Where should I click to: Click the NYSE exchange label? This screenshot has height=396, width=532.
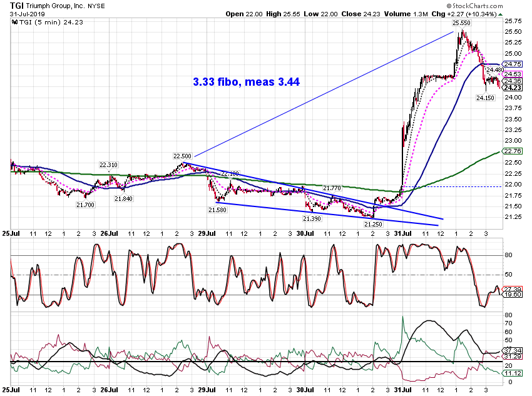pos(96,6)
